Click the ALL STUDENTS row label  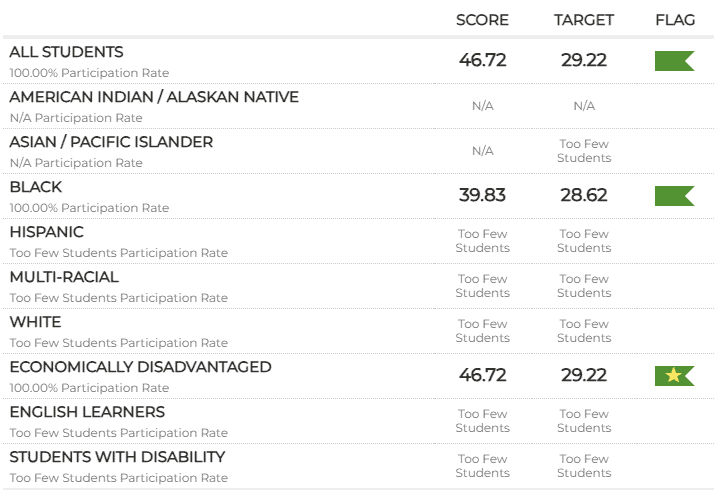pyautogui.click(x=67, y=52)
